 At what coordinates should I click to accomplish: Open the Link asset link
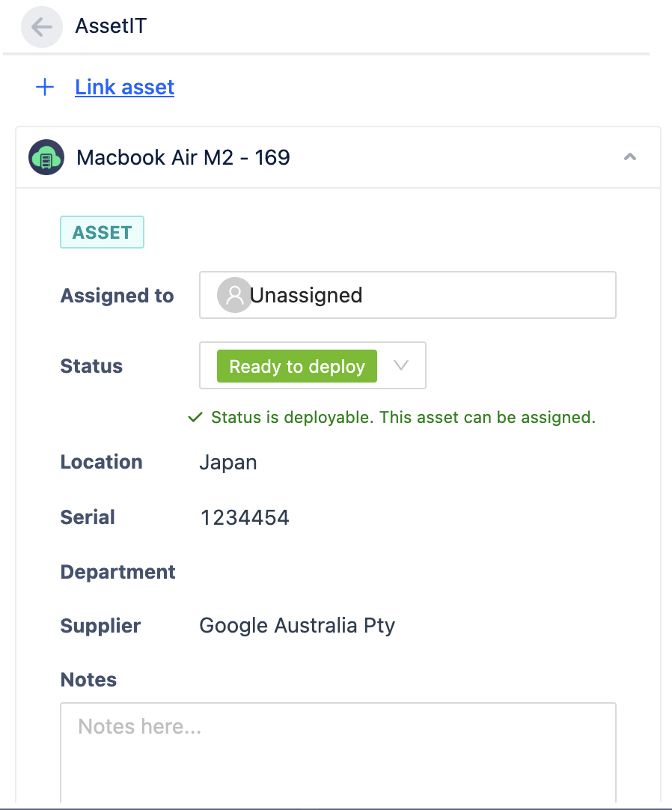click(124, 88)
